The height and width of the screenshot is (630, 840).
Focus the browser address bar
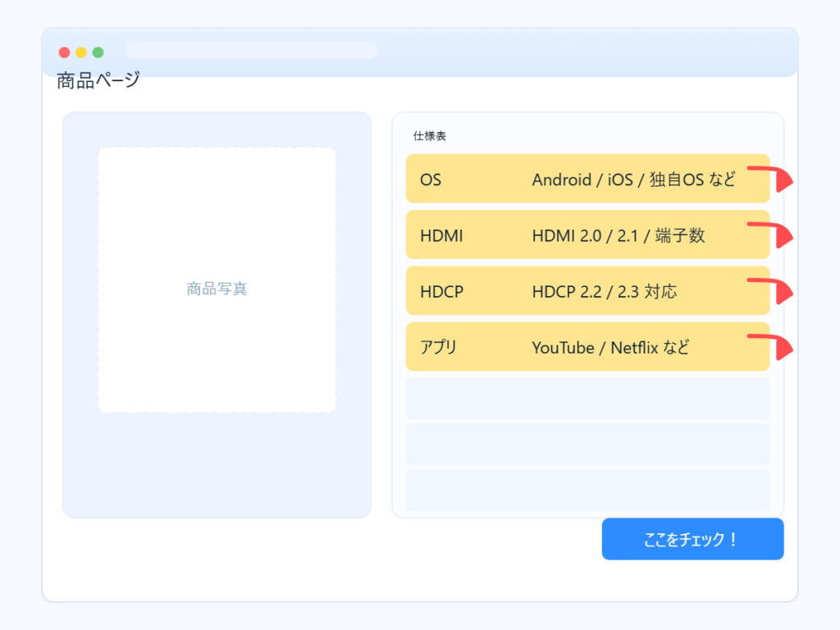pos(252,51)
